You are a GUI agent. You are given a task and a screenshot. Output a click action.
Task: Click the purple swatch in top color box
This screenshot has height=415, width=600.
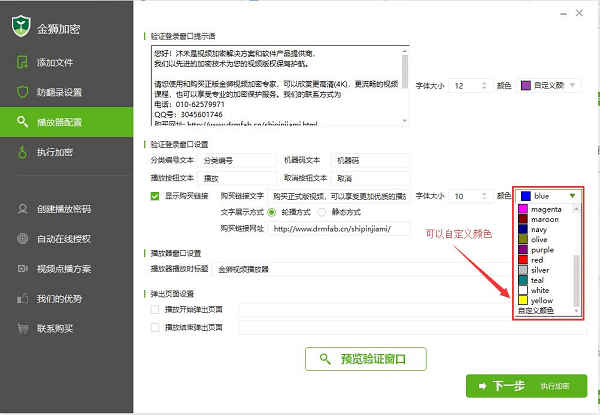(526, 85)
